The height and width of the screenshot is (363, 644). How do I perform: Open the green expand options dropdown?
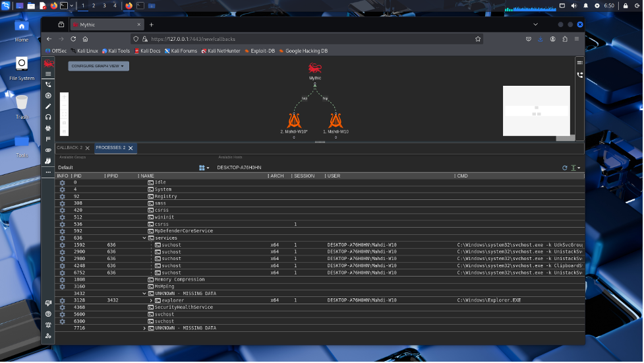[x=575, y=168]
